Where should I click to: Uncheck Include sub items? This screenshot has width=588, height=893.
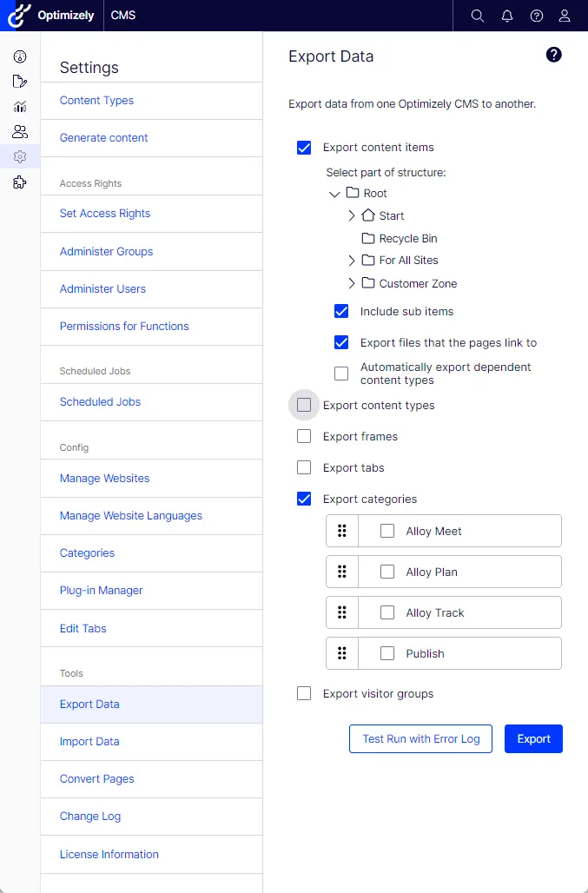tap(341, 312)
